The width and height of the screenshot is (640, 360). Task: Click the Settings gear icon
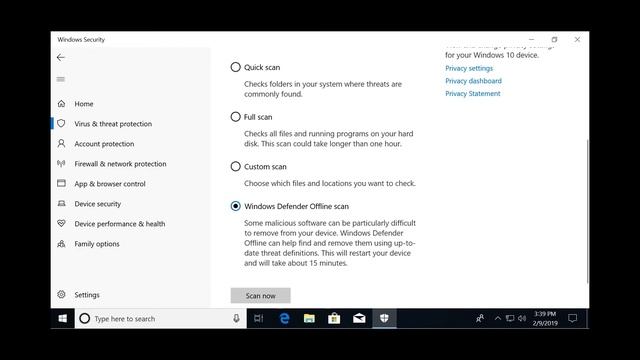(x=61, y=294)
